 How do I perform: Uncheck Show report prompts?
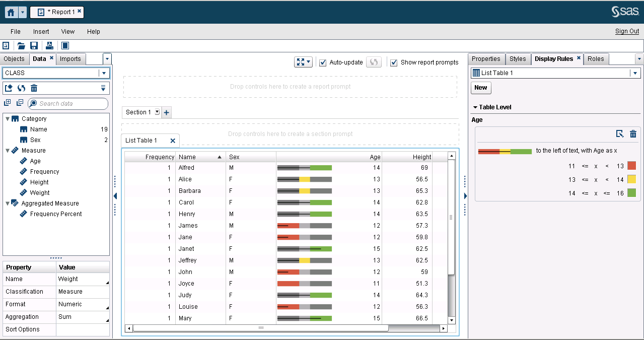click(x=394, y=62)
